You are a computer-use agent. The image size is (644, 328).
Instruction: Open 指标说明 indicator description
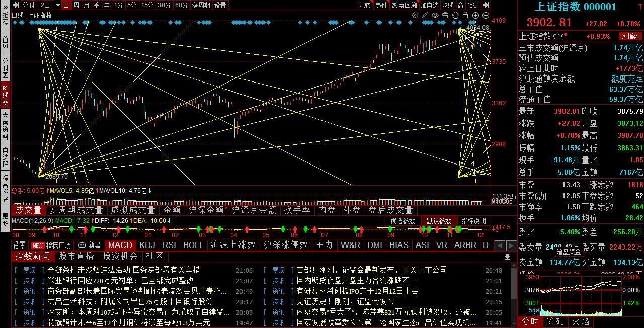point(473,221)
